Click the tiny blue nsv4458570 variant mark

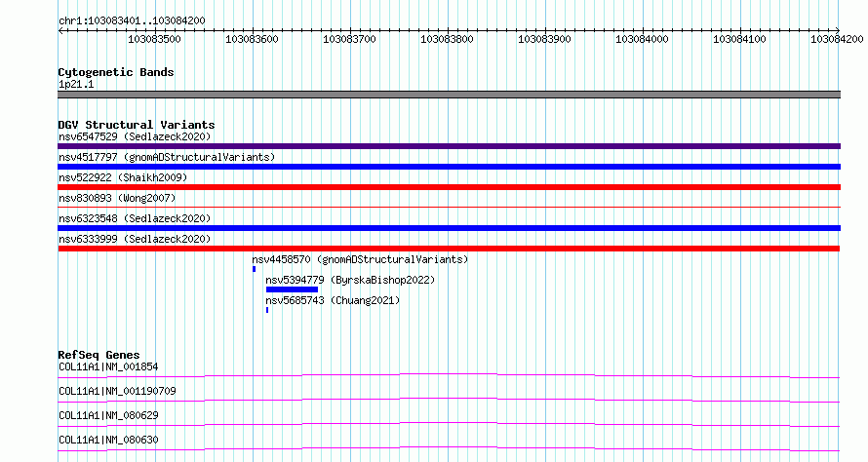(255, 269)
